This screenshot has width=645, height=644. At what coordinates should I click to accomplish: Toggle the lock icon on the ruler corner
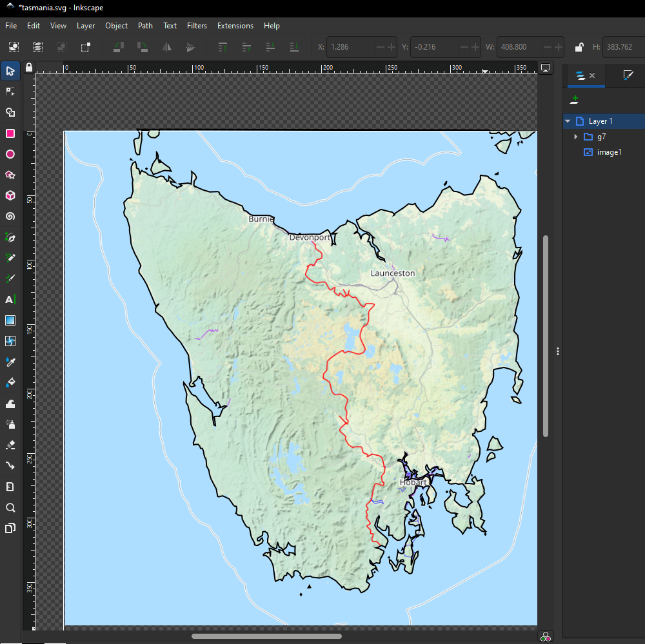coord(28,67)
